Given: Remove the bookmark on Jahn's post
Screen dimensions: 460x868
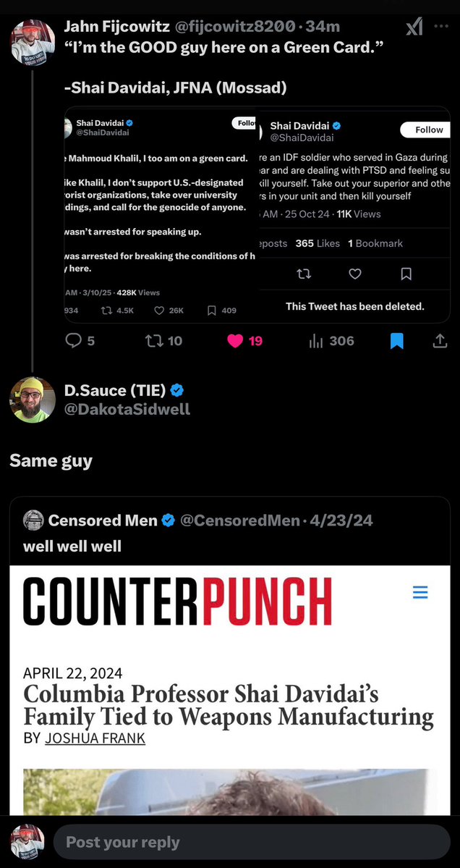Looking at the screenshot, I should (x=396, y=340).
